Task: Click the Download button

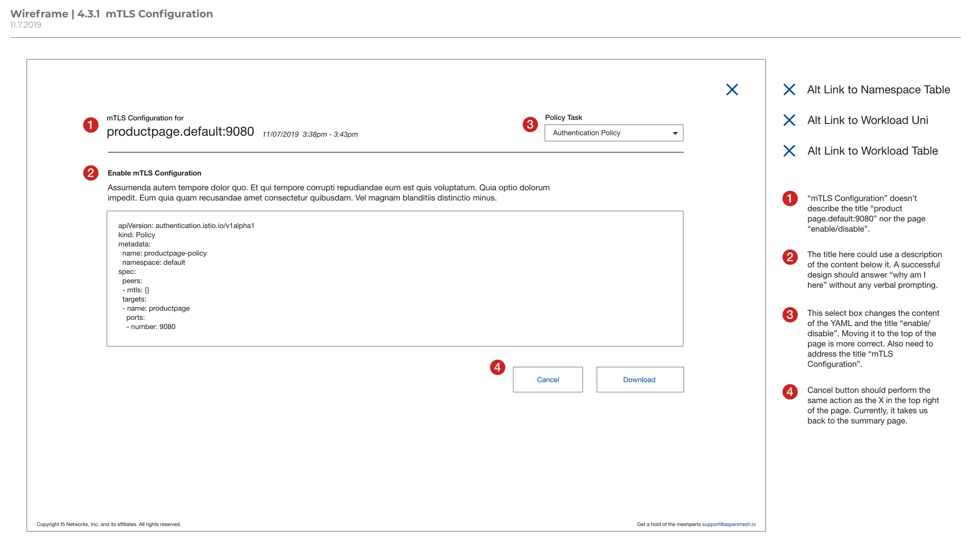Action: (640, 380)
